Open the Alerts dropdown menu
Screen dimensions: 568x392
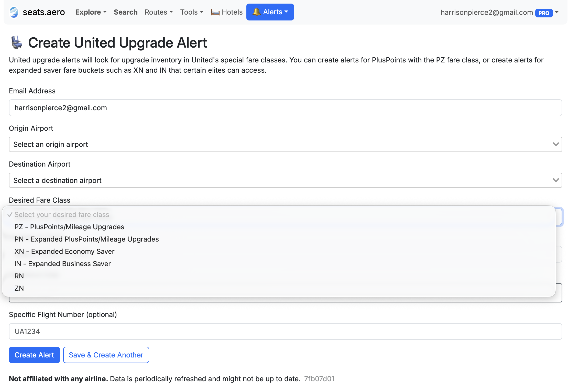pyautogui.click(x=270, y=12)
